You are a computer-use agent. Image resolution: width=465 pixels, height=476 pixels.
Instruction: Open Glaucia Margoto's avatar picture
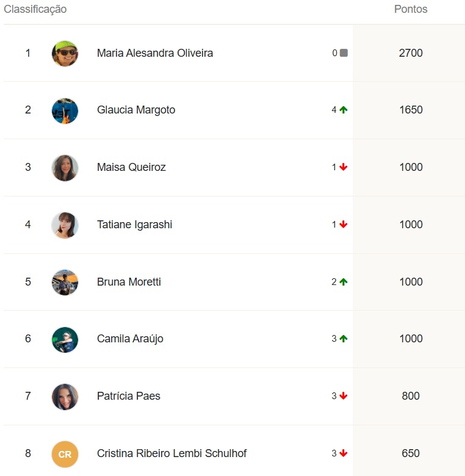[x=65, y=111]
